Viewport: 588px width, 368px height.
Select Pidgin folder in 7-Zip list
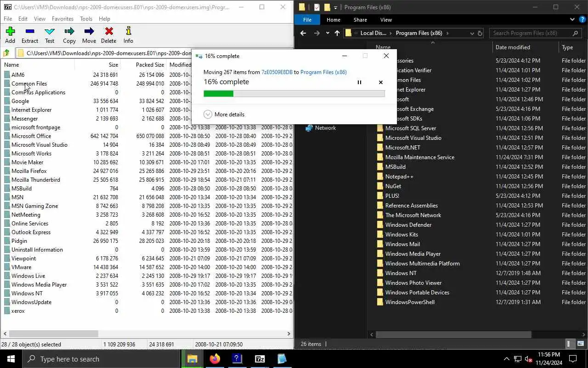tap(19, 241)
